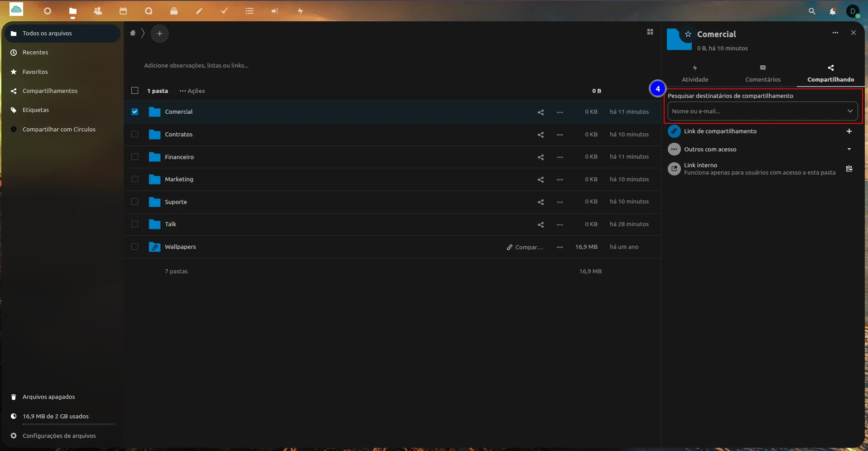The height and width of the screenshot is (451, 868).
Task: Open the Tasks checkmark icon
Action: 224,11
